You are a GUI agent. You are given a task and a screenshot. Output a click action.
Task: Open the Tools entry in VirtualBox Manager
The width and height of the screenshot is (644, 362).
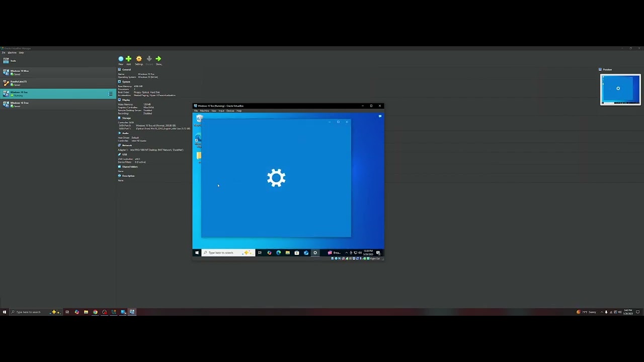pos(10,60)
